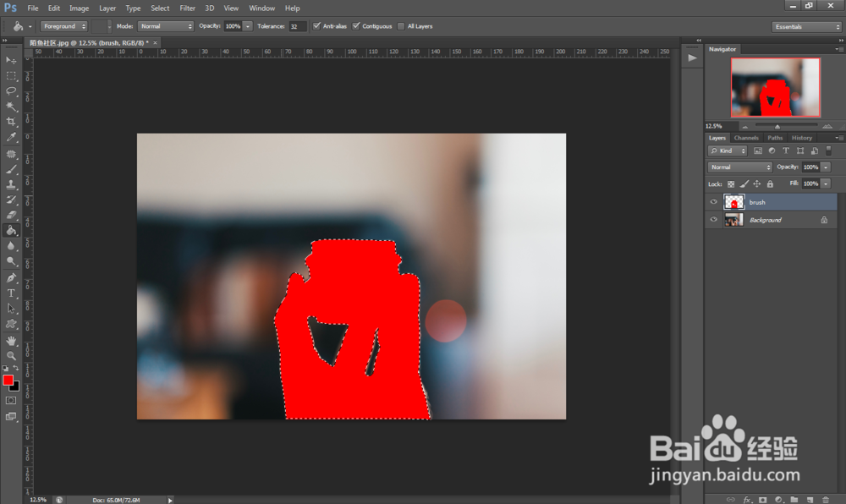The height and width of the screenshot is (504, 846).
Task: Select the Blur tool
Action: coord(11,246)
